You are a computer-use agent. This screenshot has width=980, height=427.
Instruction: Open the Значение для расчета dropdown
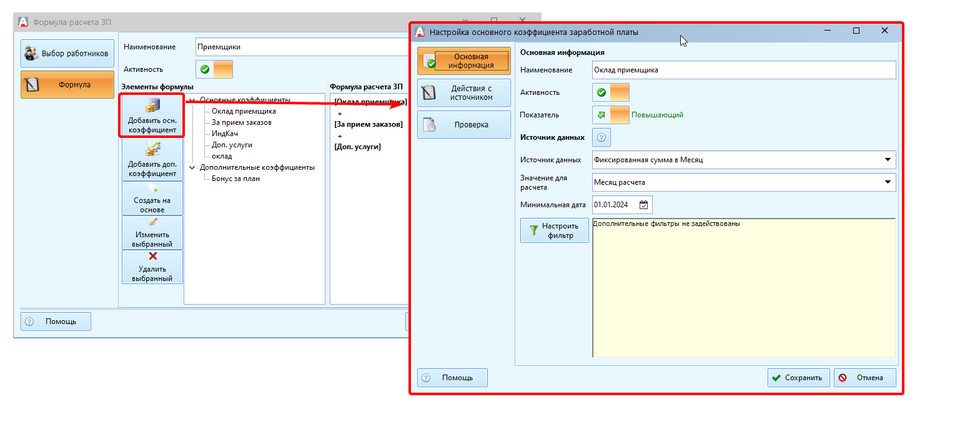point(887,182)
